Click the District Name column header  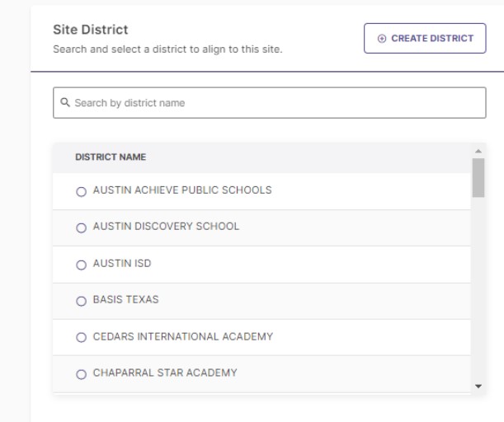coord(111,157)
